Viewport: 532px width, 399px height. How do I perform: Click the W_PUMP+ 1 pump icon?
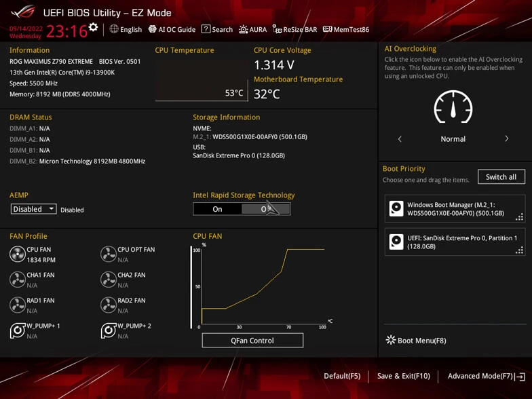point(18,330)
